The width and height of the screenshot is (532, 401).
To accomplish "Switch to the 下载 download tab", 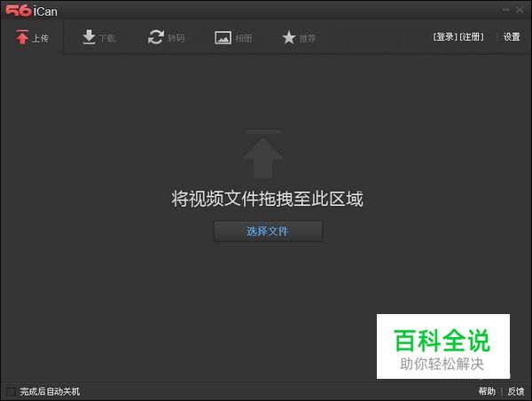I will click(98, 37).
